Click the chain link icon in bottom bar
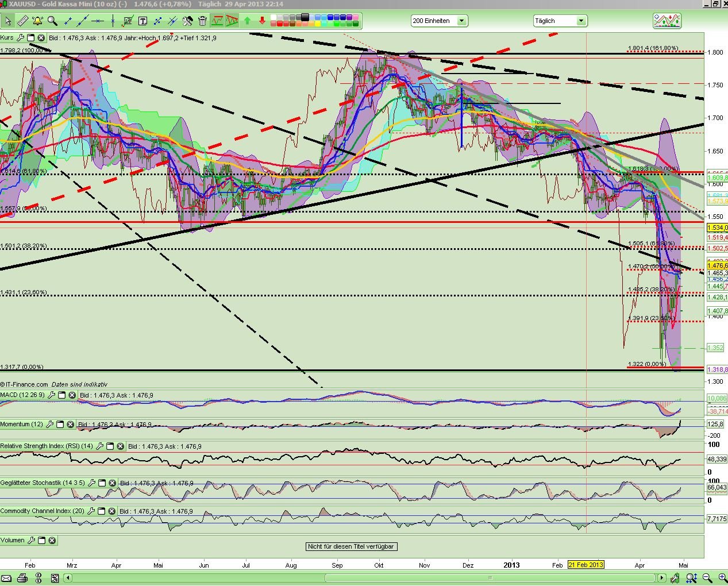 tap(39, 579)
